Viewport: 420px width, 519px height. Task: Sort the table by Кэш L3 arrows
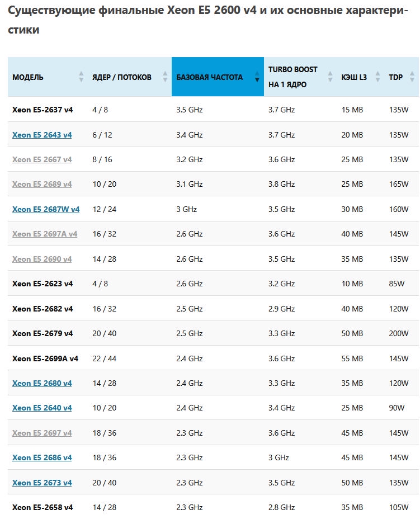coord(377,77)
